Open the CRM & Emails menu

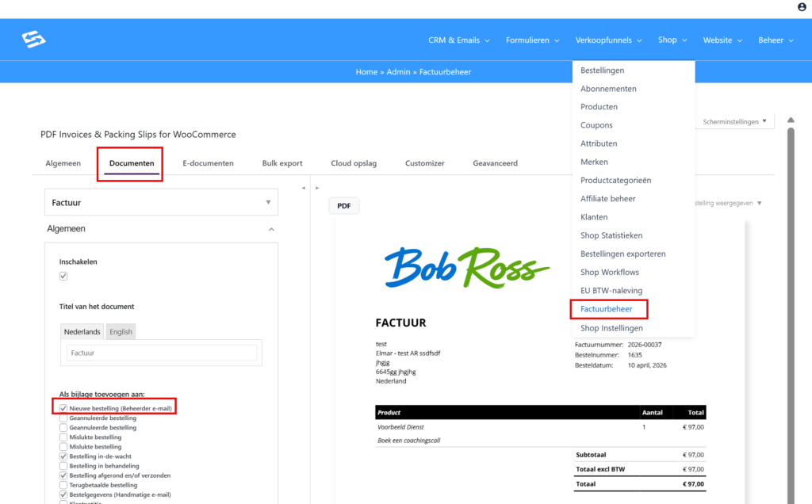coord(458,40)
